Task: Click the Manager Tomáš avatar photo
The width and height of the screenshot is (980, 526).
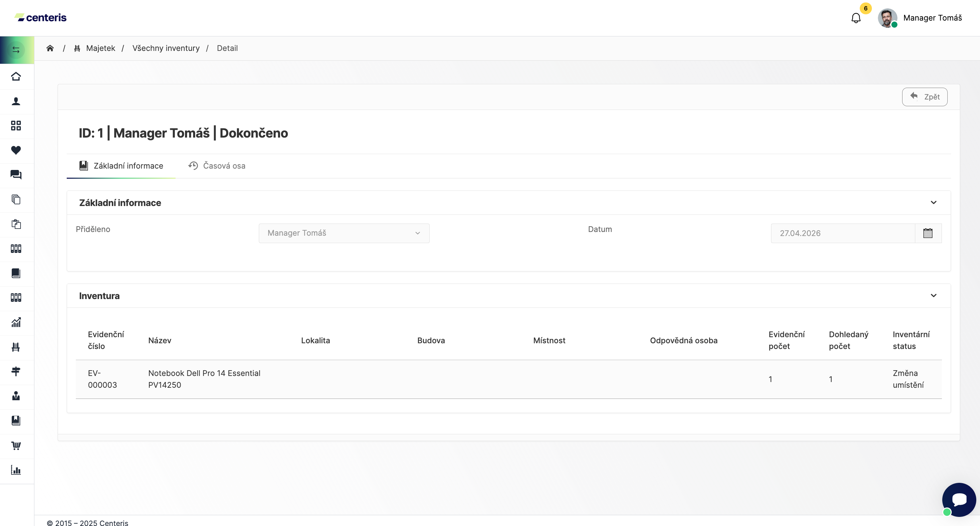Action: click(887, 18)
